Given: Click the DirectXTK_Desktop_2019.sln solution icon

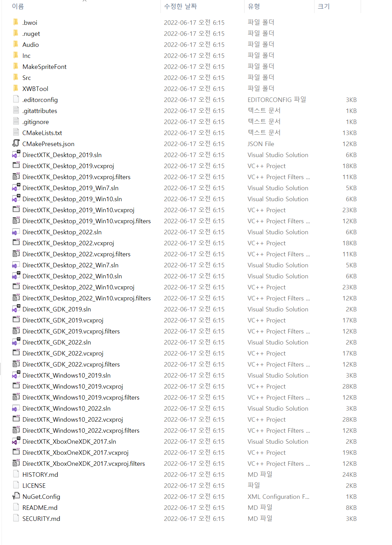Looking at the screenshot, I should [x=16, y=155].
